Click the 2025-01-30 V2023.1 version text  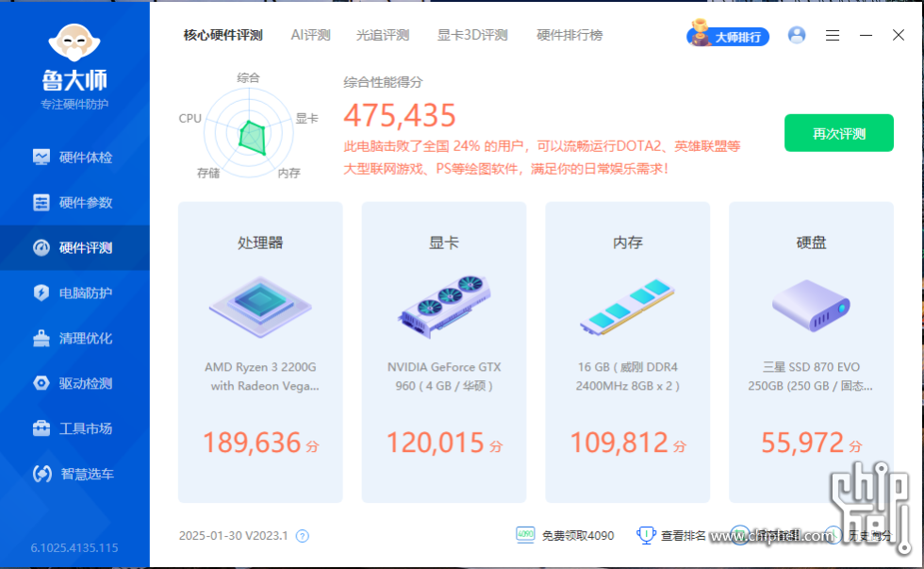click(234, 536)
